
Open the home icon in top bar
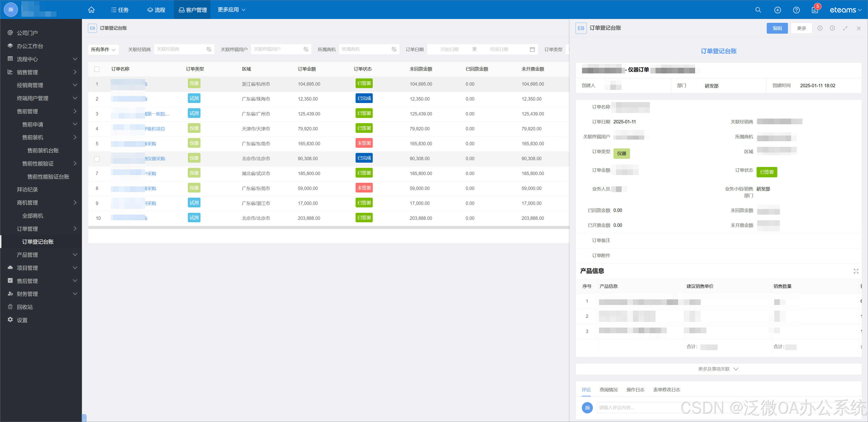[x=91, y=10]
